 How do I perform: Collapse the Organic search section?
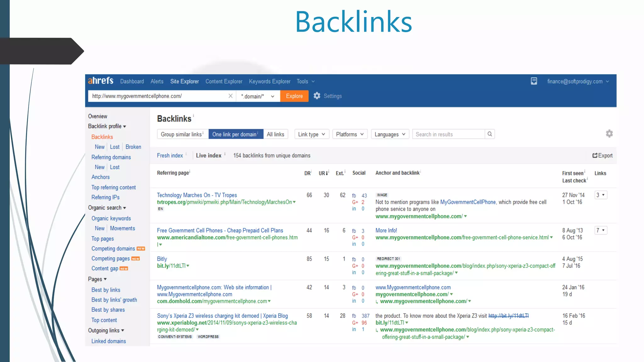pos(107,208)
